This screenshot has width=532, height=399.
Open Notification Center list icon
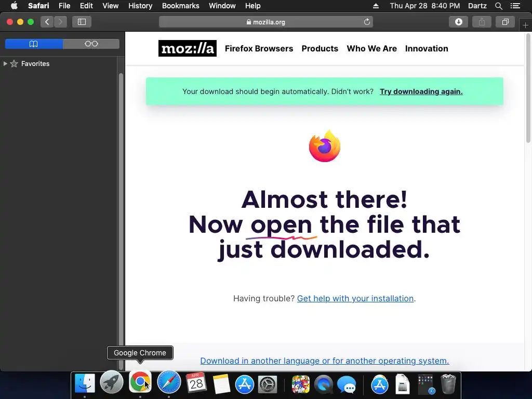tap(515, 6)
